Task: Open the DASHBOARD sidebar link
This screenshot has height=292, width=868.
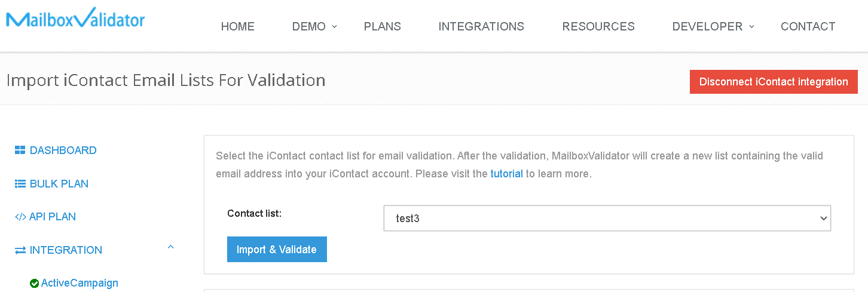Action: point(63,150)
